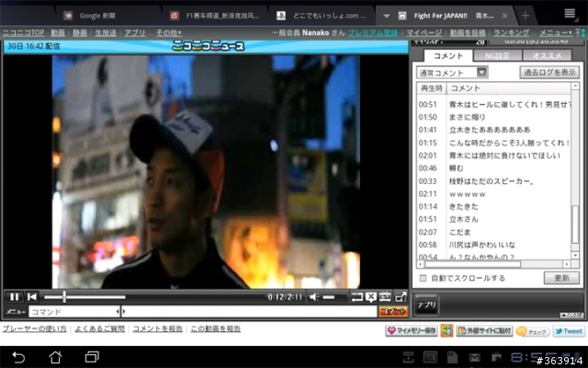Open Android recent apps button
588x368 pixels.
[x=92, y=357]
